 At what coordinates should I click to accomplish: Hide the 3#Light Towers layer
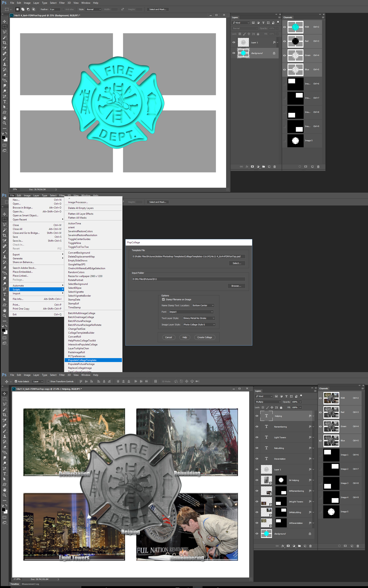pyautogui.click(x=257, y=501)
